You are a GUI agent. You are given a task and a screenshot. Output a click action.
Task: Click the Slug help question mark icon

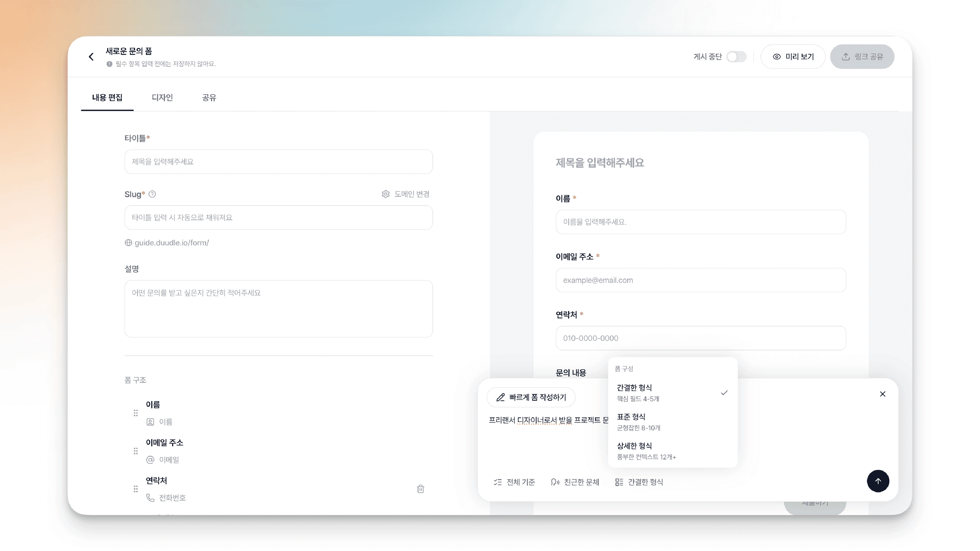(152, 194)
